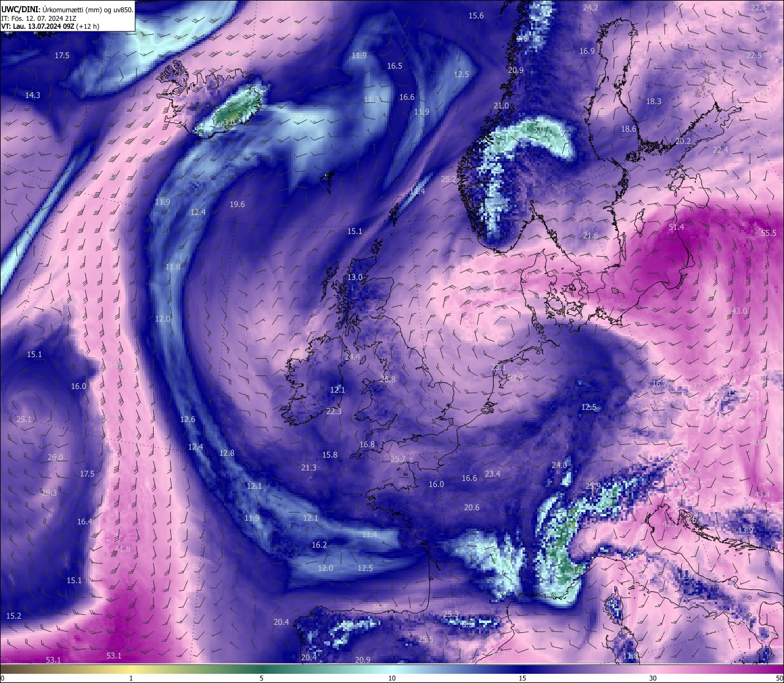This screenshot has height=683, width=784.
Task: Click the 21.6 value on the map
Action: click(590, 235)
